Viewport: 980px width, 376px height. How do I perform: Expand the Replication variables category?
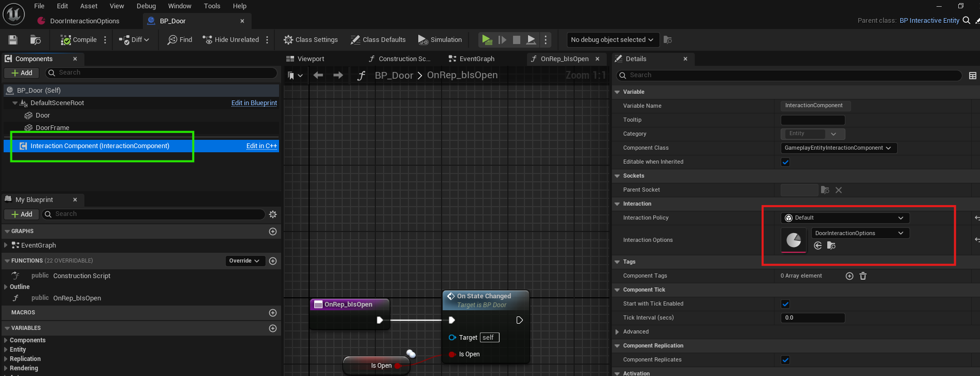(x=6, y=359)
